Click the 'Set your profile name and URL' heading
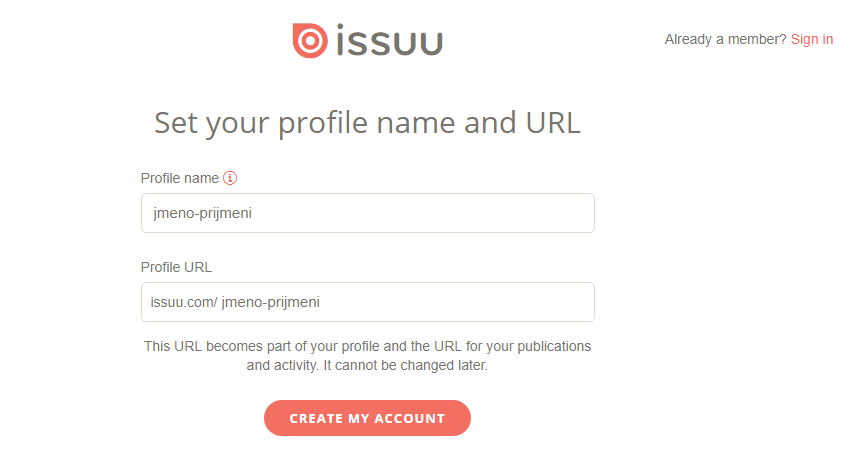 (367, 123)
